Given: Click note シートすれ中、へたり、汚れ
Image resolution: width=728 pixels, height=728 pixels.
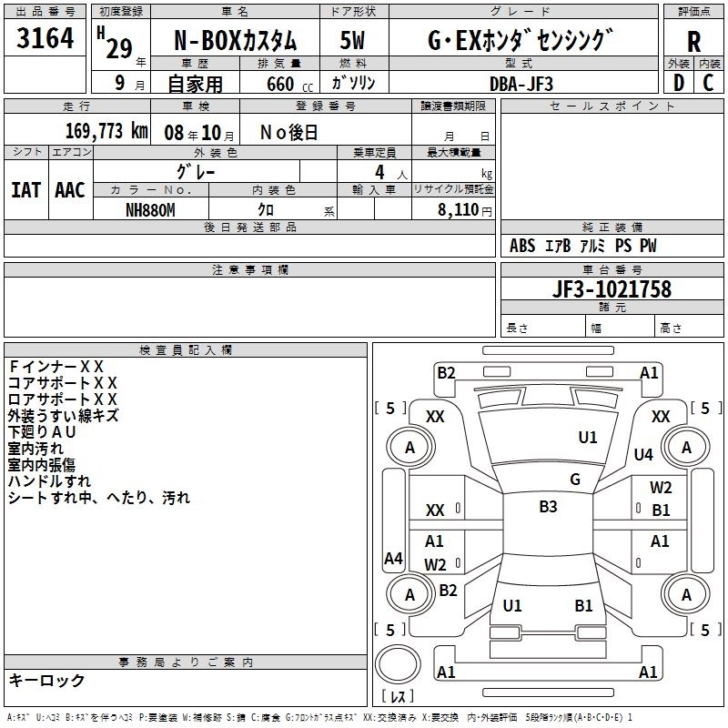Looking at the screenshot, I should tap(99, 498).
